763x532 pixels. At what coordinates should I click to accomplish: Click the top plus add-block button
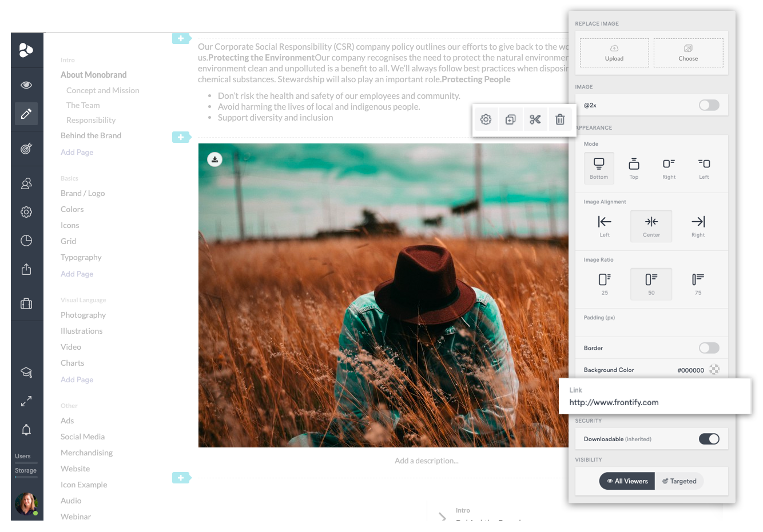(x=181, y=38)
